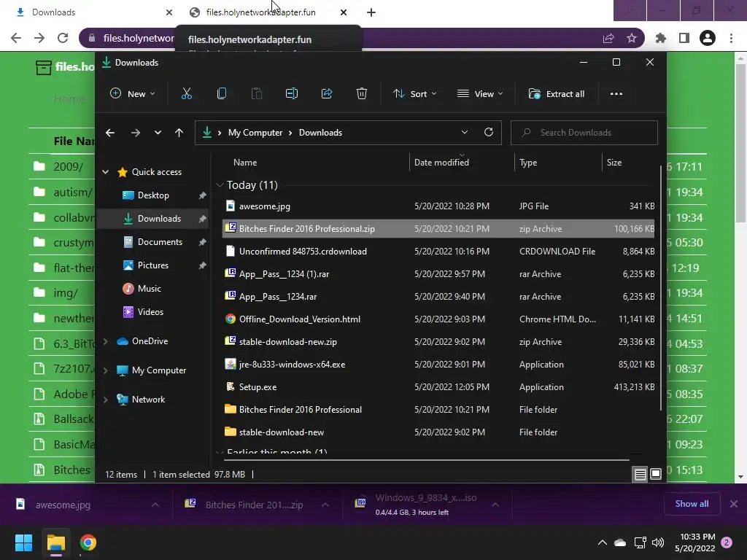Click Show all downloads button
Image resolution: width=747 pixels, height=560 pixels.
point(692,504)
